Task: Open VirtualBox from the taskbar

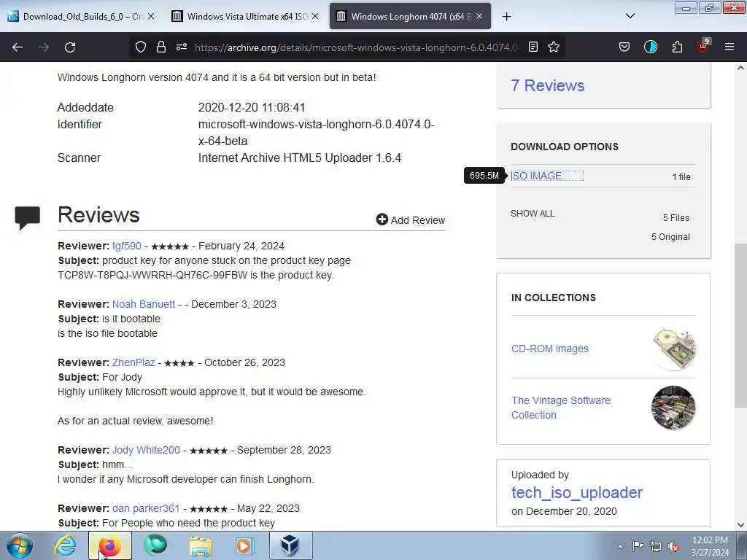Action: click(291, 545)
